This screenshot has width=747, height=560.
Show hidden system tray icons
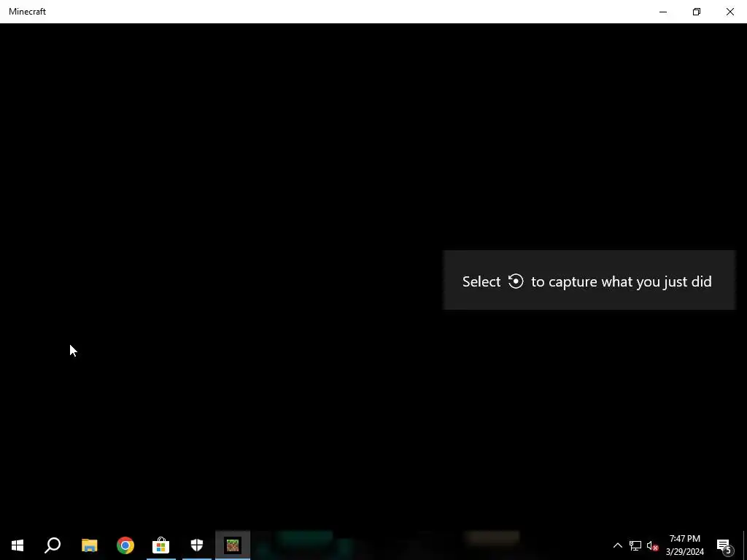coord(617,545)
